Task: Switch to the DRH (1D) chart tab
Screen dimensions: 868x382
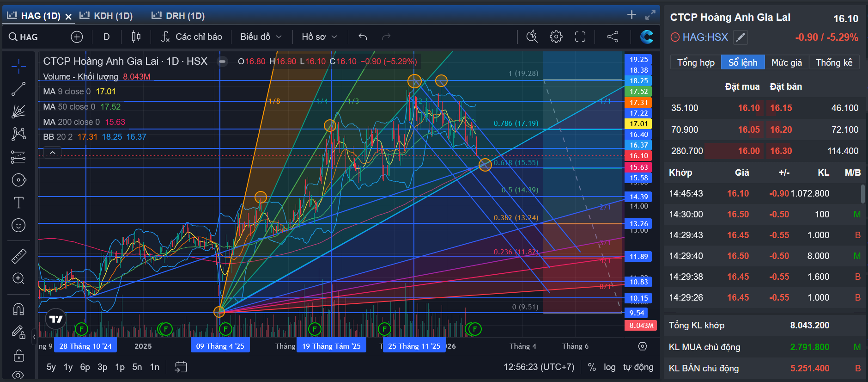Action: click(x=178, y=16)
